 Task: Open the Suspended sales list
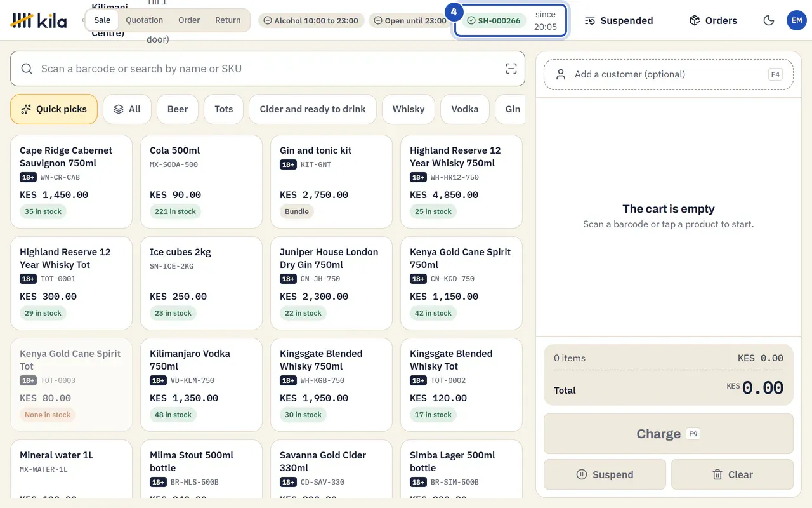619,20
